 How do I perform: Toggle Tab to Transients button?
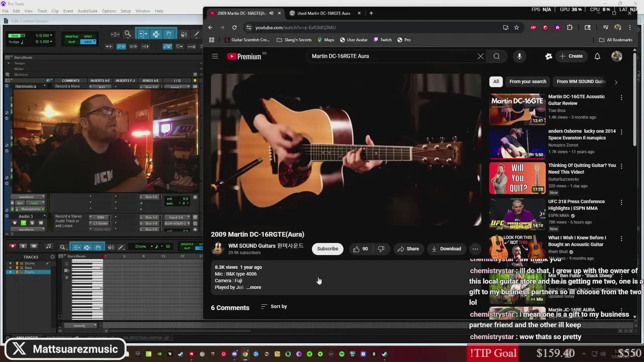point(109,46)
